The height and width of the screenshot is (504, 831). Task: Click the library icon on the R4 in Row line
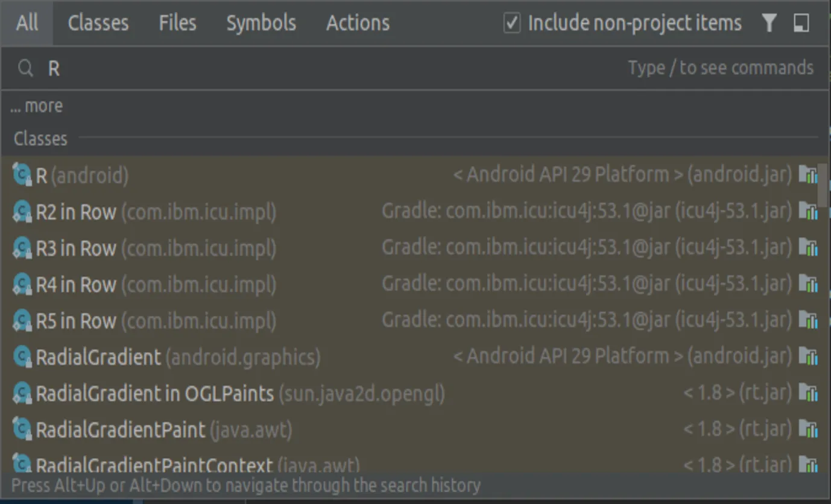tap(808, 283)
